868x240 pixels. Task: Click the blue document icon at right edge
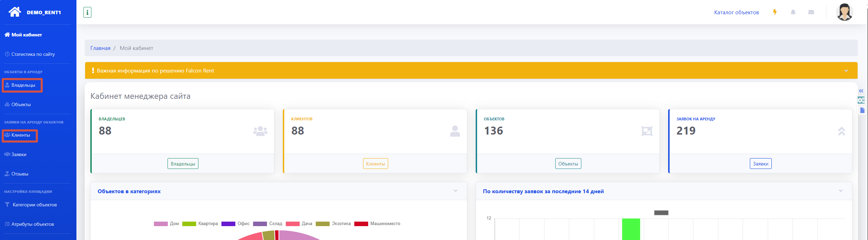click(x=862, y=110)
